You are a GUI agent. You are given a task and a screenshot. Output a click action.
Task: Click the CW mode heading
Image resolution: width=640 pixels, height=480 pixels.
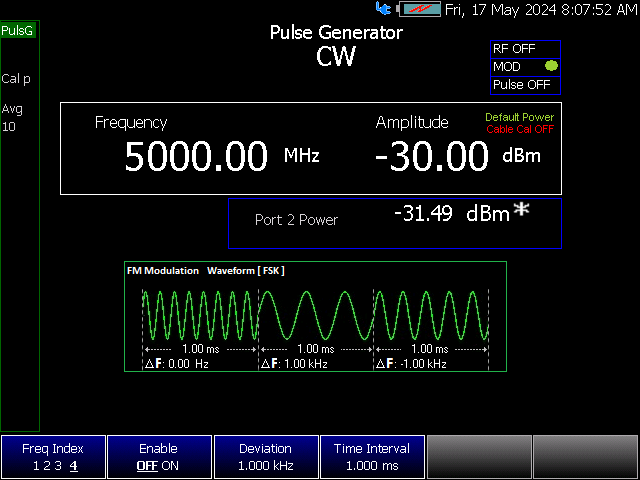coord(336,56)
